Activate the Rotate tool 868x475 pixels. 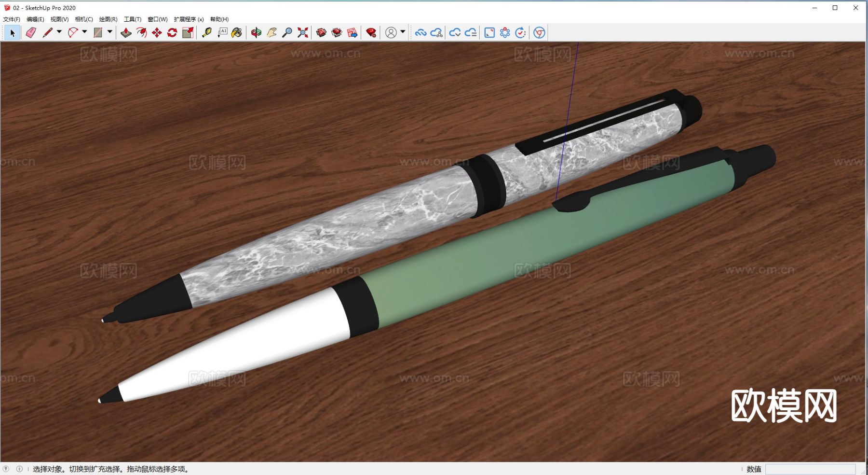pyautogui.click(x=172, y=33)
